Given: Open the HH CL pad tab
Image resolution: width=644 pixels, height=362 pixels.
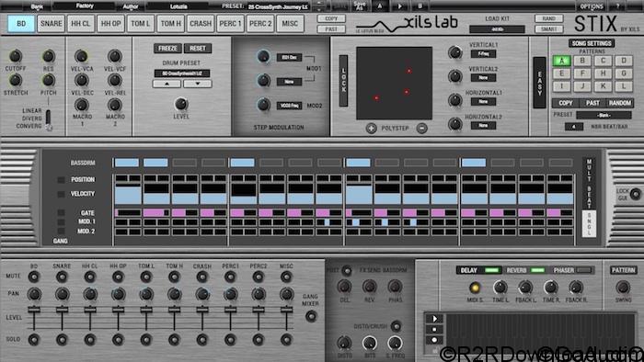Looking at the screenshot, I should [81, 23].
